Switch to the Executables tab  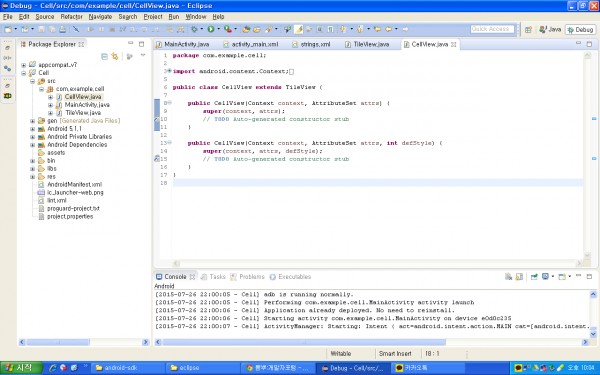[290, 277]
